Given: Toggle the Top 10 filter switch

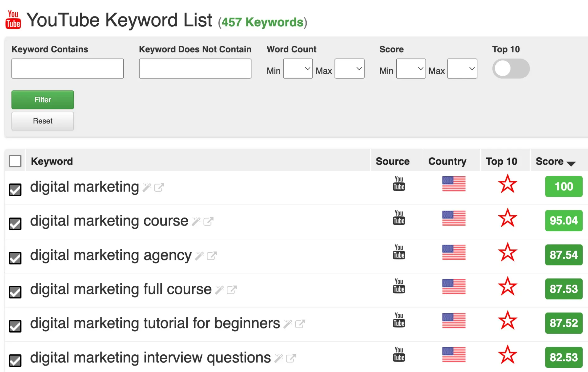Looking at the screenshot, I should [x=511, y=69].
